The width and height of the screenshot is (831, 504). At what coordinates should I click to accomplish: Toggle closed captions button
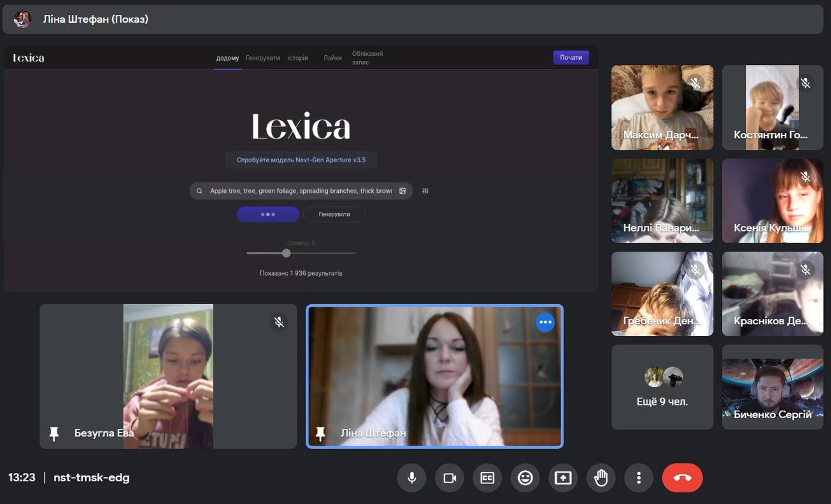click(487, 478)
